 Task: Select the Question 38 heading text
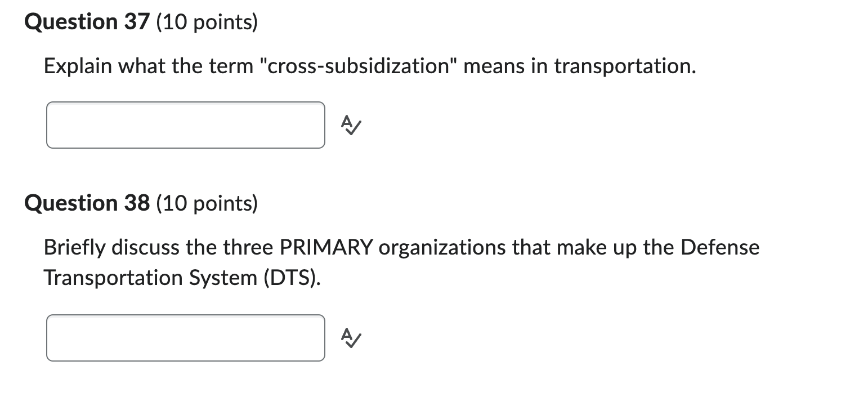[85, 203]
